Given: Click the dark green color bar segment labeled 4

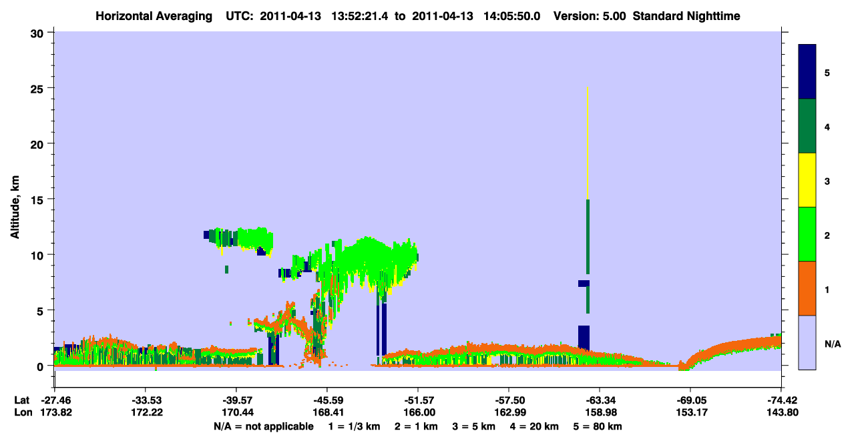Looking at the screenshot, I should (807, 126).
